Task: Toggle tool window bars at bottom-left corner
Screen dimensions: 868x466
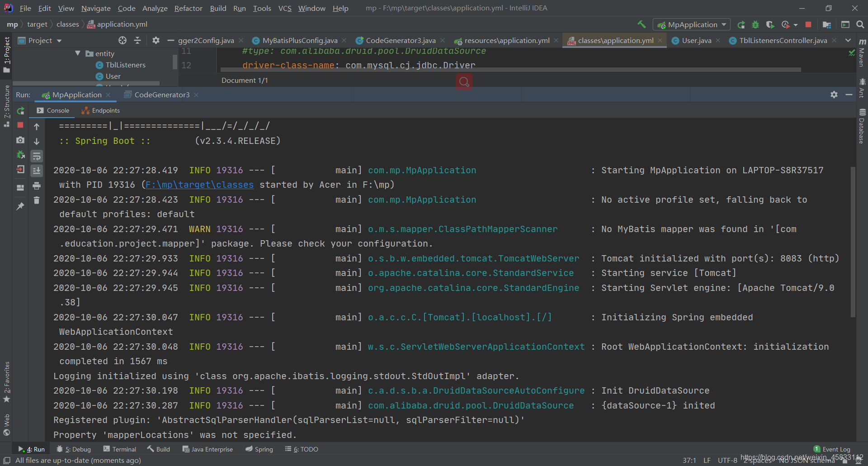Action: coord(7,460)
